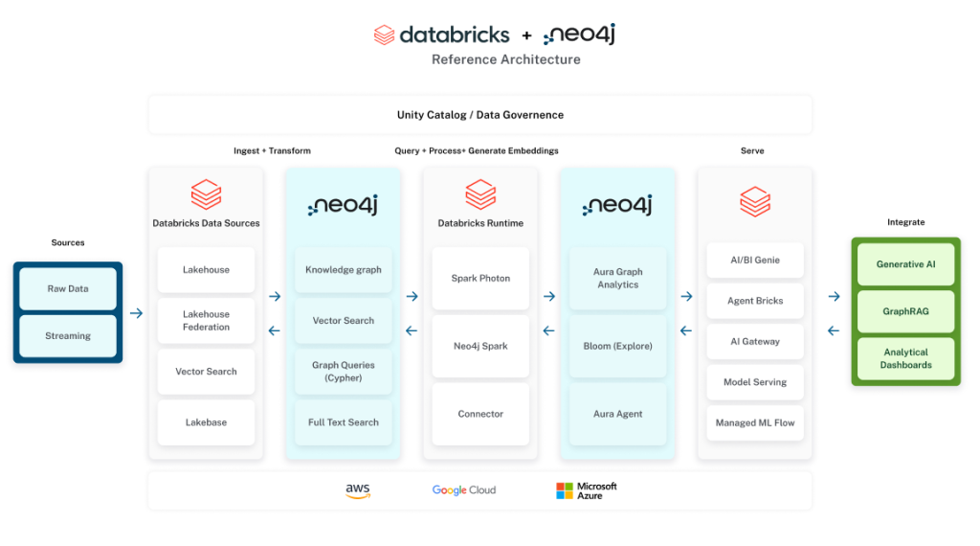Click the neo4j logo above Aura Graph Analytics

pyautogui.click(x=617, y=206)
